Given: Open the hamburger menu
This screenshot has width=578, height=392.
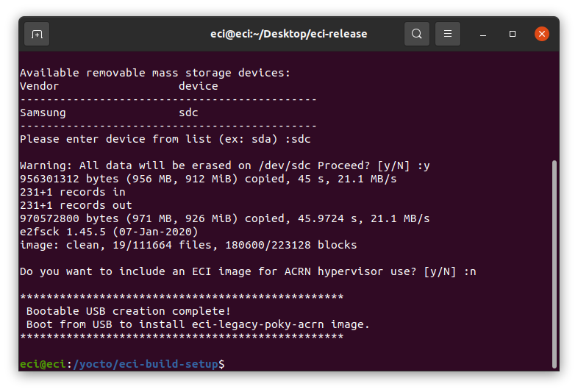Looking at the screenshot, I should tap(448, 34).
